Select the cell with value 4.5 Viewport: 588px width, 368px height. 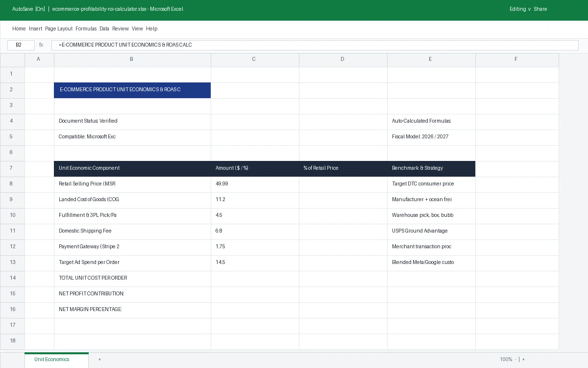tap(255, 215)
